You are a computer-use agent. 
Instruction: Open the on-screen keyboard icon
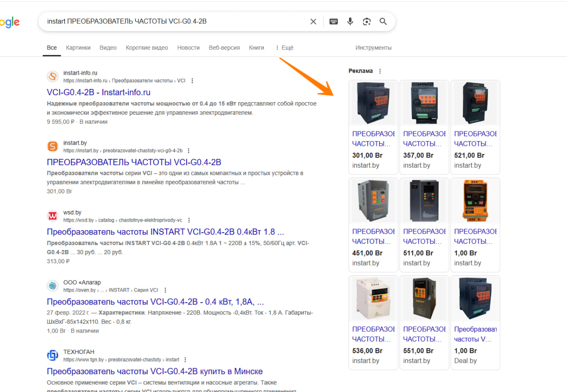pos(334,21)
